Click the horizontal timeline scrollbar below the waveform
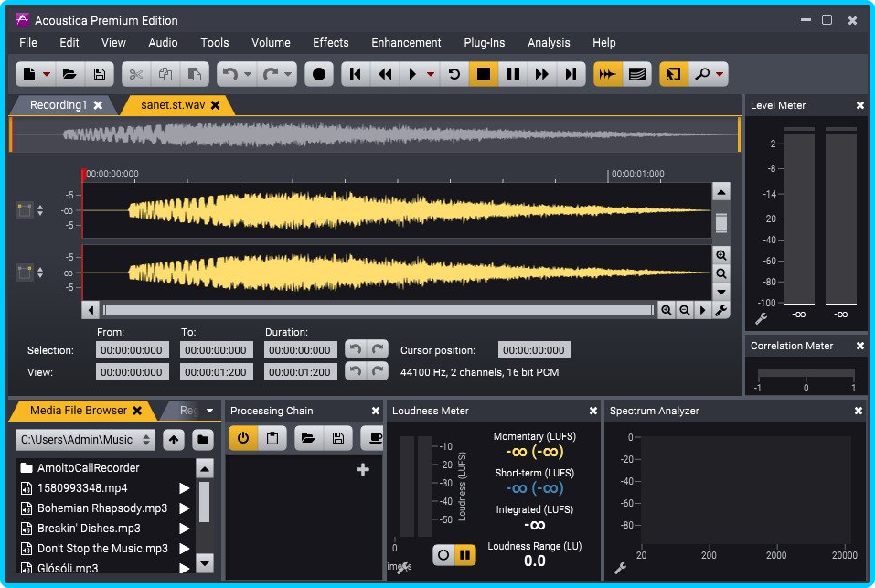The image size is (875, 588). click(379, 310)
